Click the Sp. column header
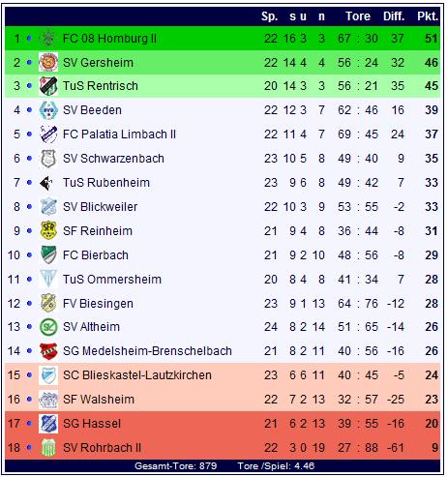Viewport: 448px width, 477px height. pos(269,16)
